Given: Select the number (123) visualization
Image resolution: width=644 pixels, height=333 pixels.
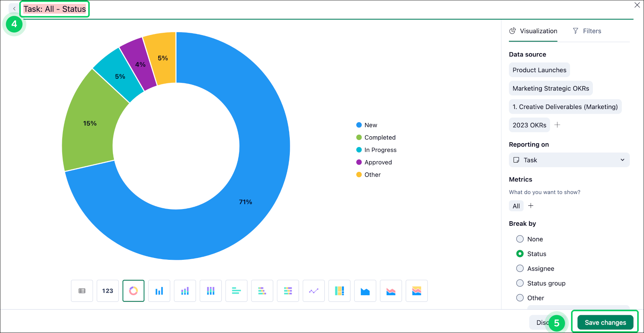Looking at the screenshot, I should pyautogui.click(x=108, y=291).
